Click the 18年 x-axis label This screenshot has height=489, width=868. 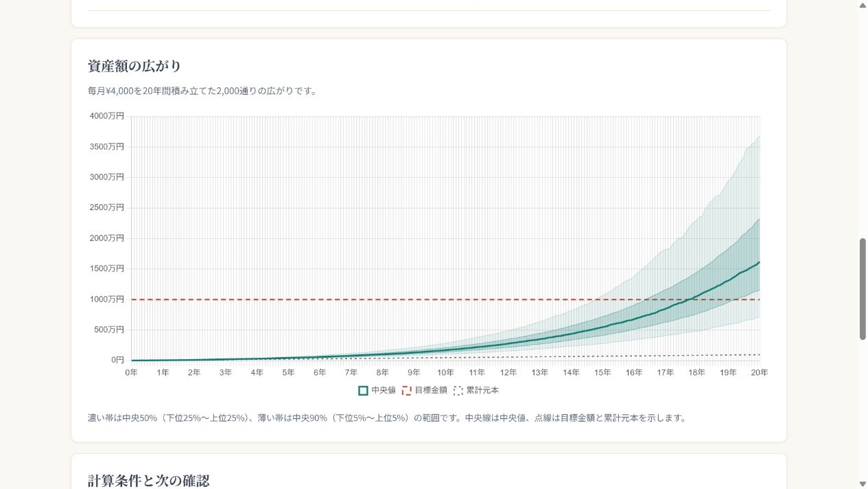point(696,372)
